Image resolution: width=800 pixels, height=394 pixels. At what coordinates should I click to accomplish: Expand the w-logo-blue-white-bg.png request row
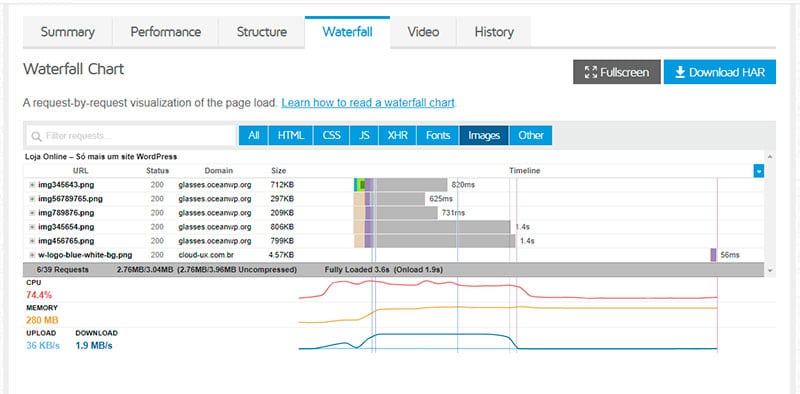pyautogui.click(x=32, y=255)
